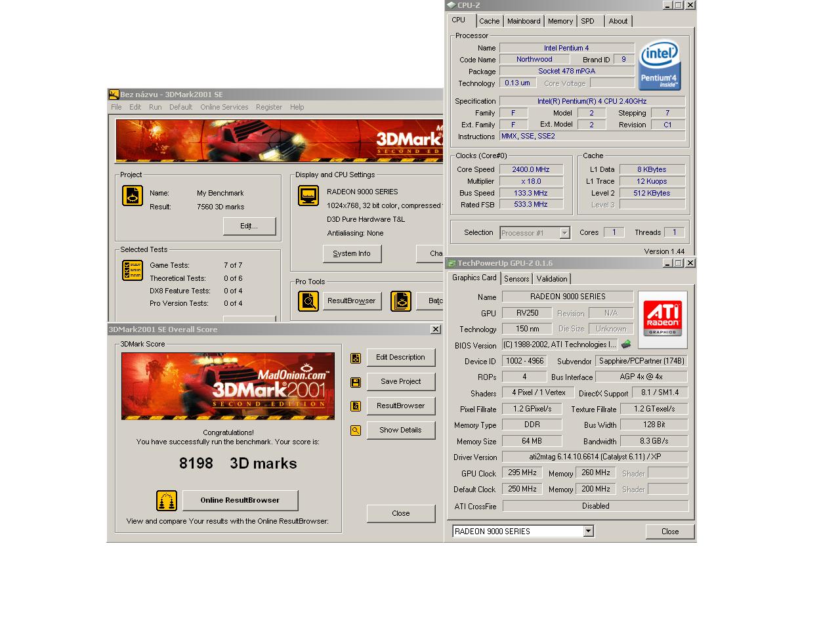Click the Subvendor Sapphire/PCPartner field
Viewport: 840px width, 630px height.
(x=641, y=361)
